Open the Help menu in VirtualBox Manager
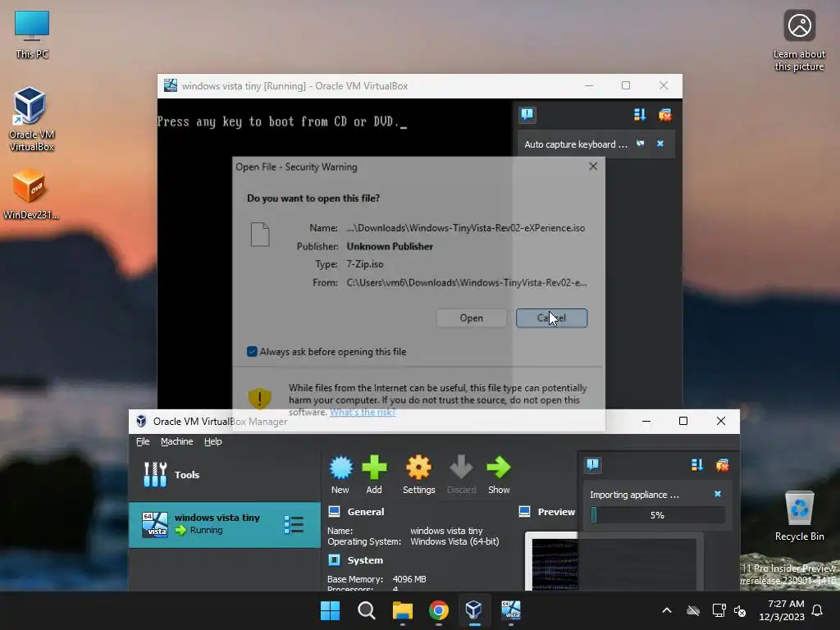 pyautogui.click(x=212, y=441)
